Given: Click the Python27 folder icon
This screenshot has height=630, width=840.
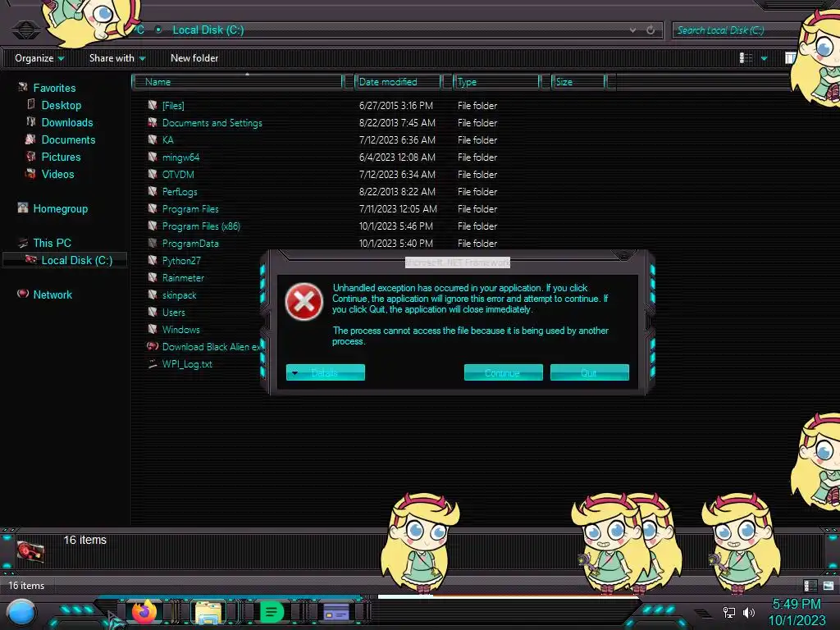Looking at the screenshot, I should [153, 260].
